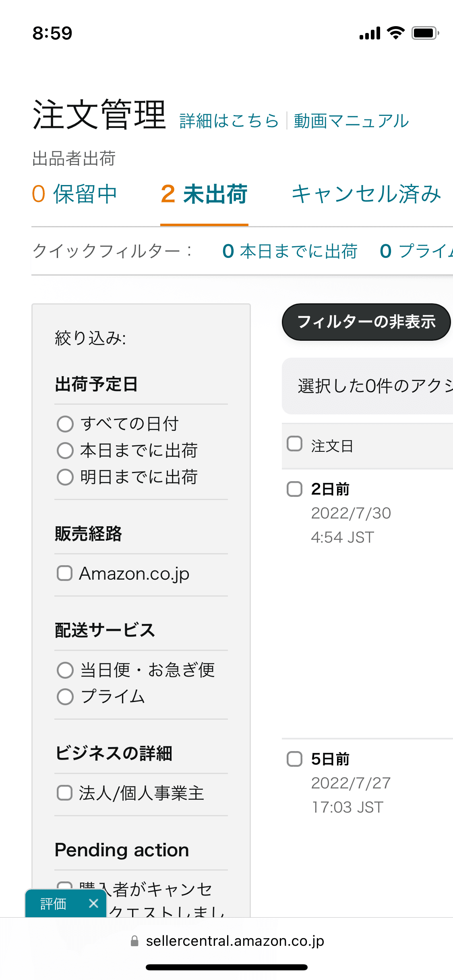Image resolution: width=453 pixels, height=980 pixels.
Task: Tap the Wi-Fi icon in the status bar
Action: pyautogui.click(x=395, y=33)
